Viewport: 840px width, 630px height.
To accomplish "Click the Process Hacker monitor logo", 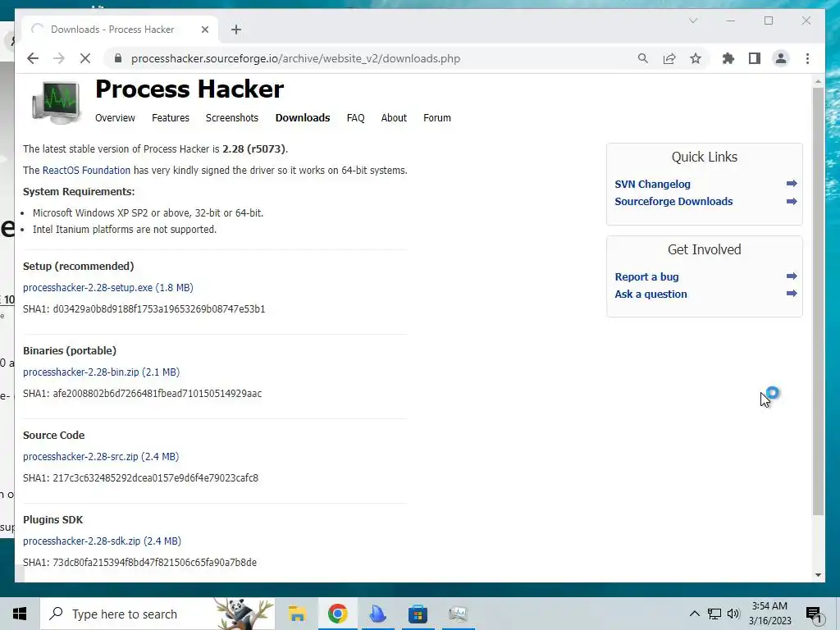I will [x=57, y=102].
